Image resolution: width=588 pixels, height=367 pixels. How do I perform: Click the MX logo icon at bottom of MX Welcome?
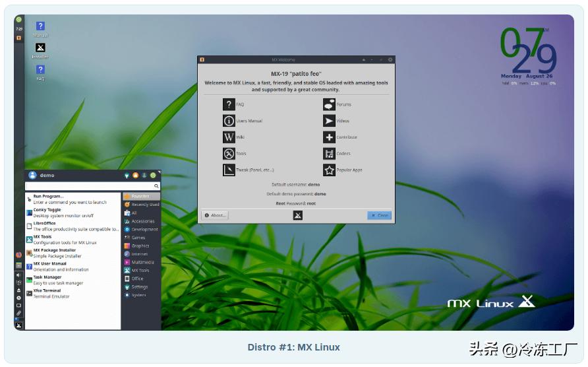(x=297, y=215)
